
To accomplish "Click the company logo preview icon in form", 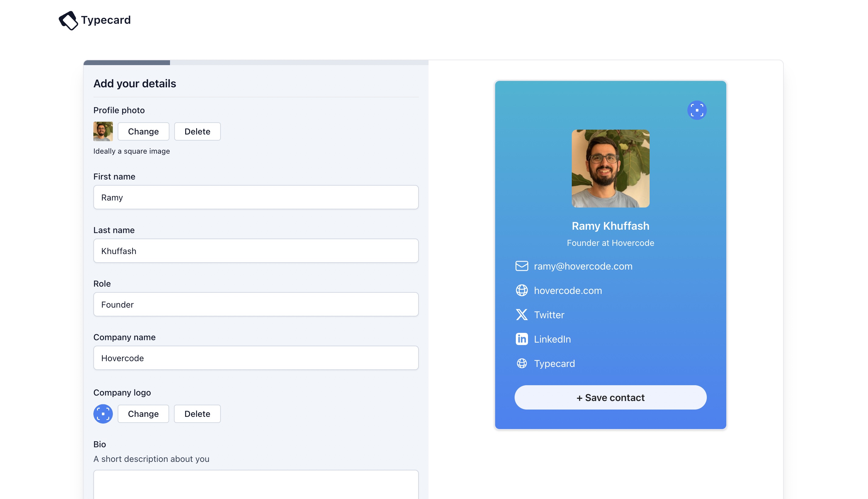I will (103, 414).
